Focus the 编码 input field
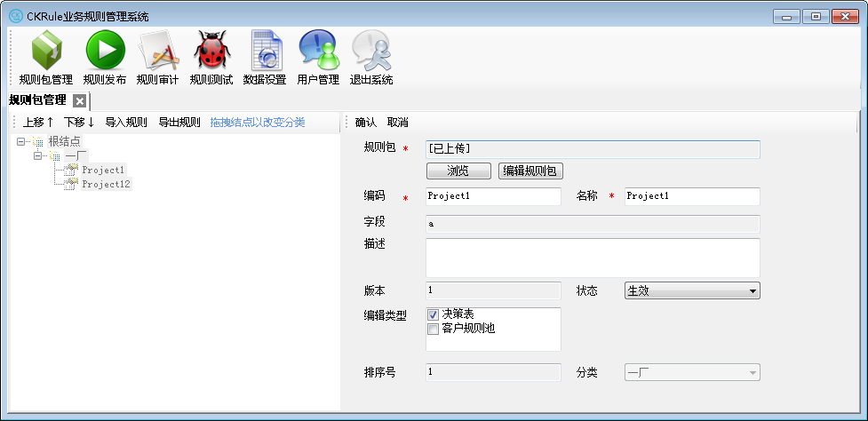 493,196
